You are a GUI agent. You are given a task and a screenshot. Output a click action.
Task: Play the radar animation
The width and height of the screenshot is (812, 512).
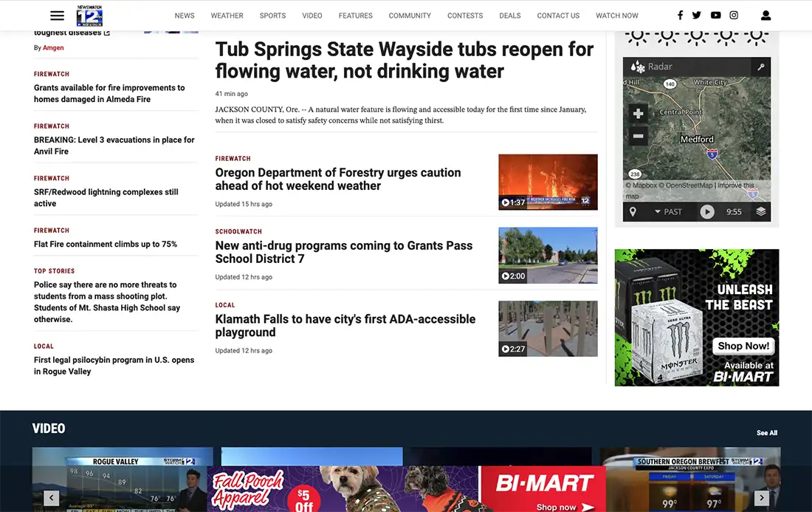point(707,211)
